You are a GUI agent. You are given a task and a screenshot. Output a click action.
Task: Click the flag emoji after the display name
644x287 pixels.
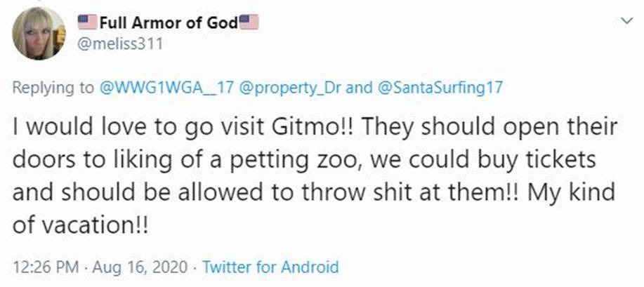(249, 22)
